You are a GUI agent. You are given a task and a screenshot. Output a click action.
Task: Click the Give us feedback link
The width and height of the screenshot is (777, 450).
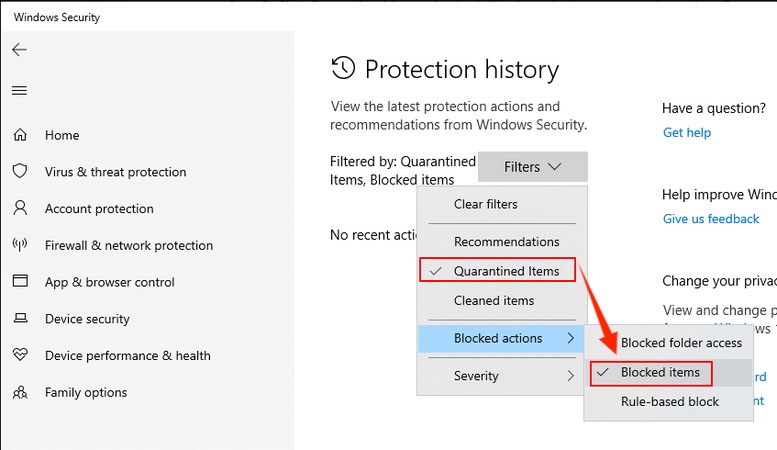[x=711, y=219]
